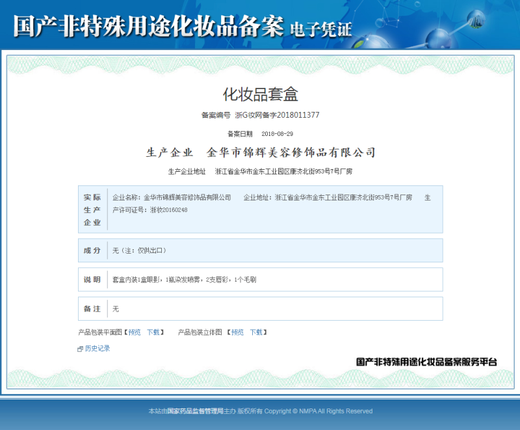Image resolution: width=520 pixels, height=430 pixels.
Task: Click the 国产非特殊用途化妆品备案服务平台 signature text
Action: coord(426,362)
